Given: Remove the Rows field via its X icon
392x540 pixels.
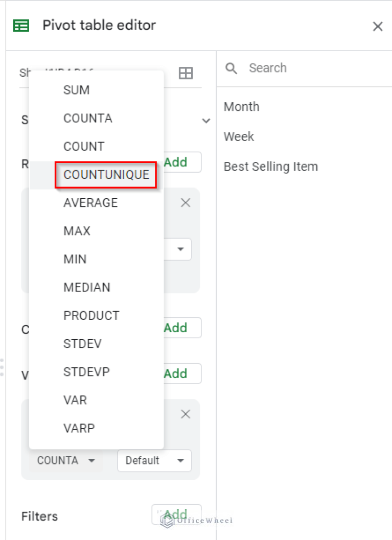Looking at the screenshot, I should click(x=185, y=203).
